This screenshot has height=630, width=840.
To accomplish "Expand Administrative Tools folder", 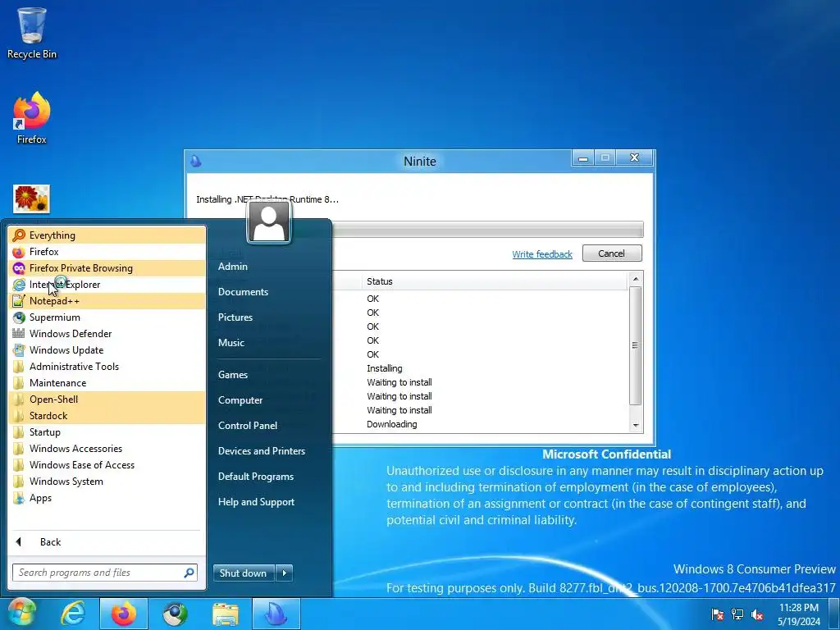I will coord(107,367).
